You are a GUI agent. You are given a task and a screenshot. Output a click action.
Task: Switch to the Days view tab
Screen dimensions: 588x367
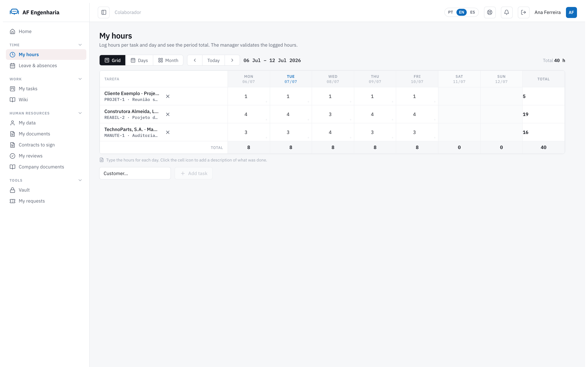[x=139, y=60]
